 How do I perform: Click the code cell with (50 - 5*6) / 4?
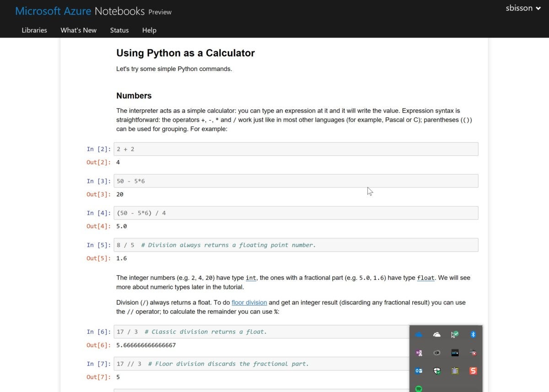(296, 213)
